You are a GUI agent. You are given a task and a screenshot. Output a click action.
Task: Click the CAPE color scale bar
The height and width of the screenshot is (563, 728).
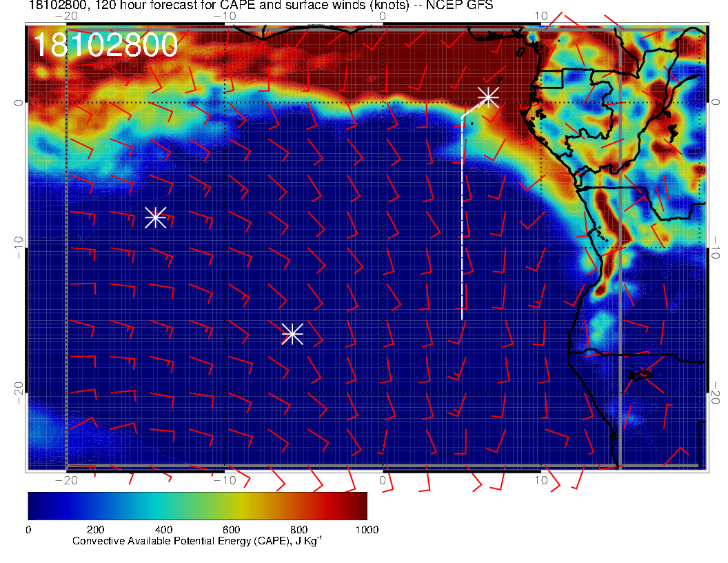click(x=197, y=506)
